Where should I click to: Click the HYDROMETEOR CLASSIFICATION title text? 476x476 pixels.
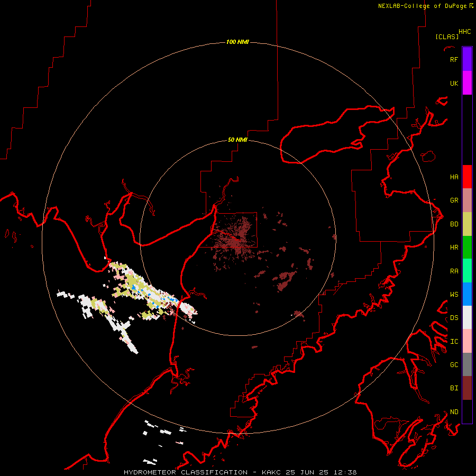tap(186, 472)
